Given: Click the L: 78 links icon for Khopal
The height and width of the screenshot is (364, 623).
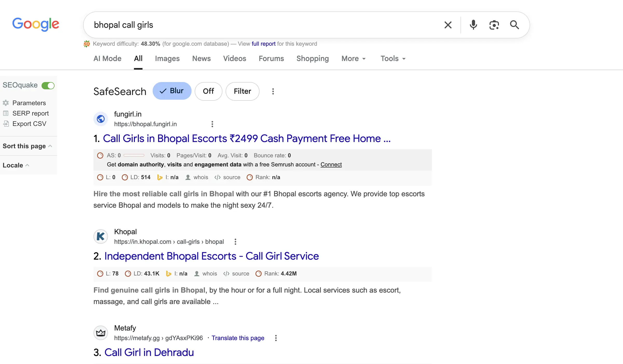Looking at the screenshot, I should 100,274.
